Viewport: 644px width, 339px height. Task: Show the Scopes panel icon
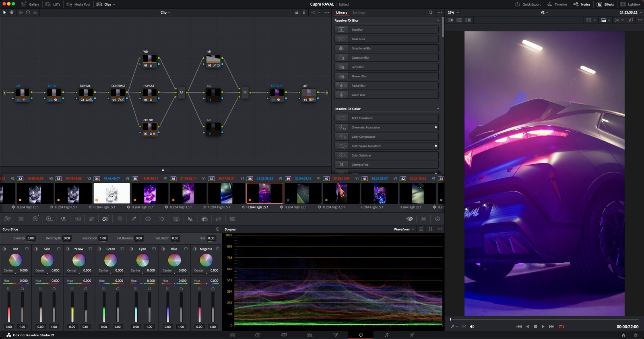point(423,219)
